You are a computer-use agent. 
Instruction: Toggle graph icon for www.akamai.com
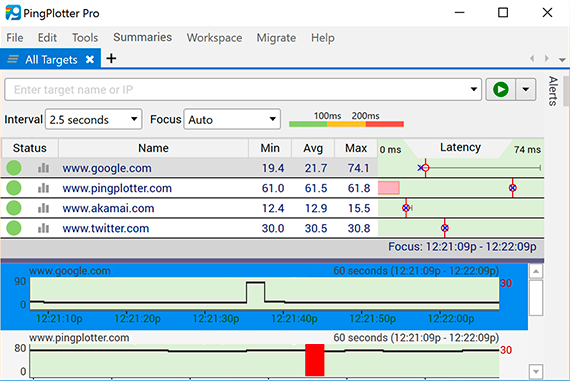(43, 208)
